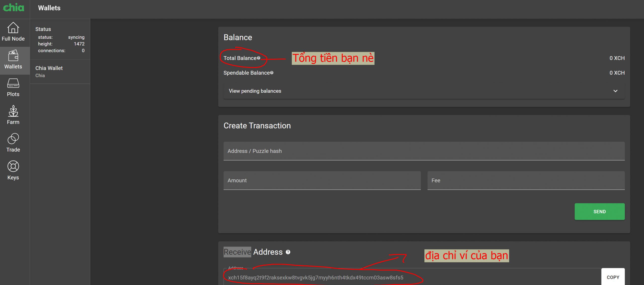Copy the receive address with COPY

click(x=613, y=277)
